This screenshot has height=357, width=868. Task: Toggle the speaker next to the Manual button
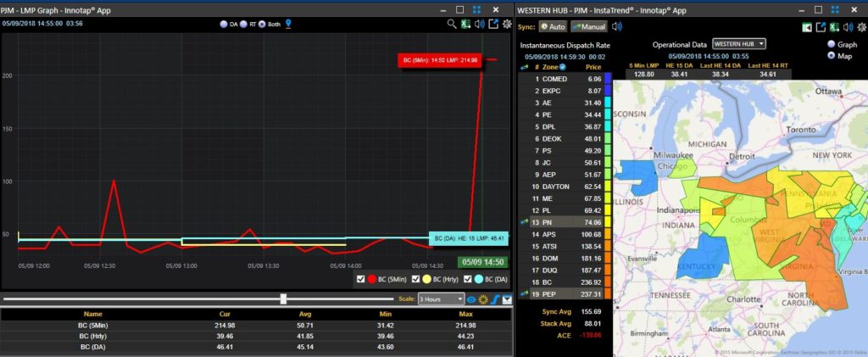[617, 26]
